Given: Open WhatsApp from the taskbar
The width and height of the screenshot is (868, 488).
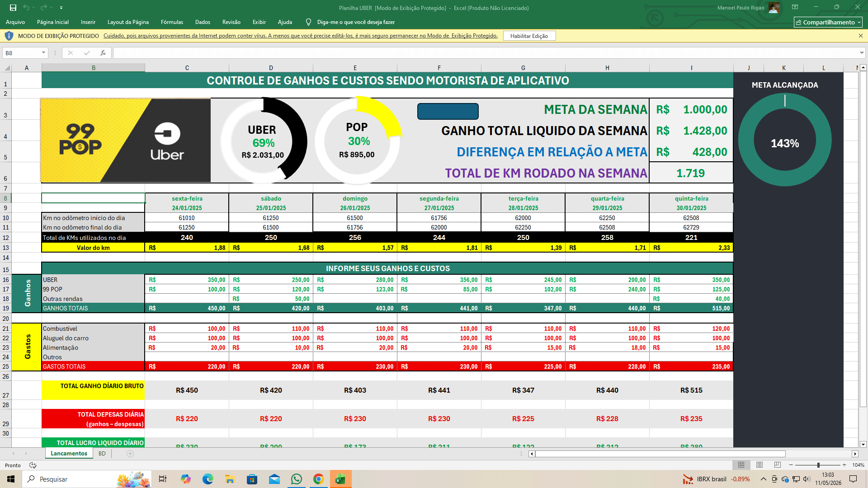Looking at the screenshot, I should (x=297, y=479).
